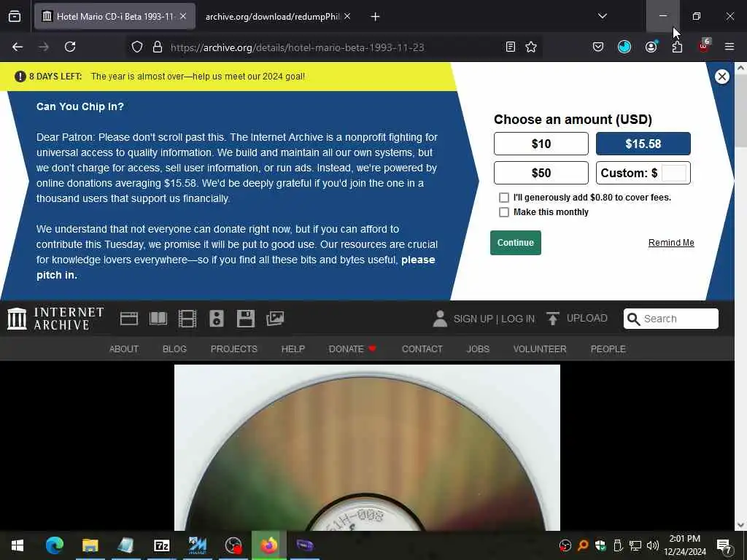Open the HELP menu item
The image size is (747, 560).
coord(293,349)
